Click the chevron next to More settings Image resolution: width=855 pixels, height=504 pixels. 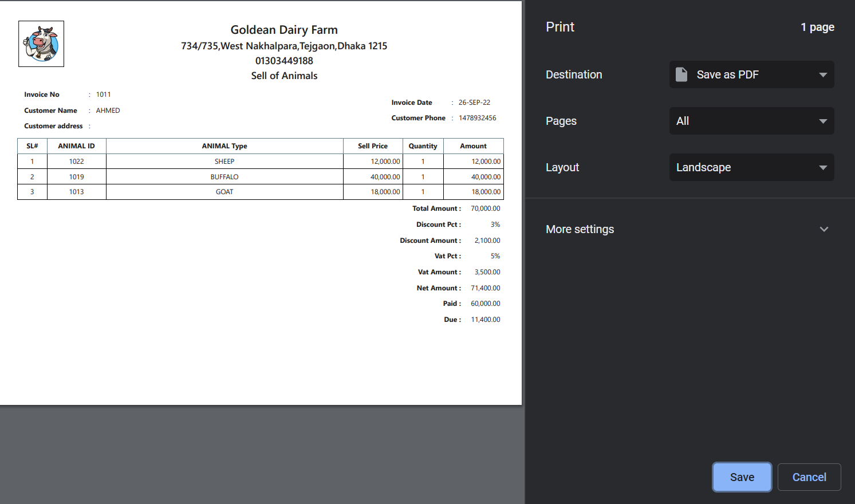(824, 229)
